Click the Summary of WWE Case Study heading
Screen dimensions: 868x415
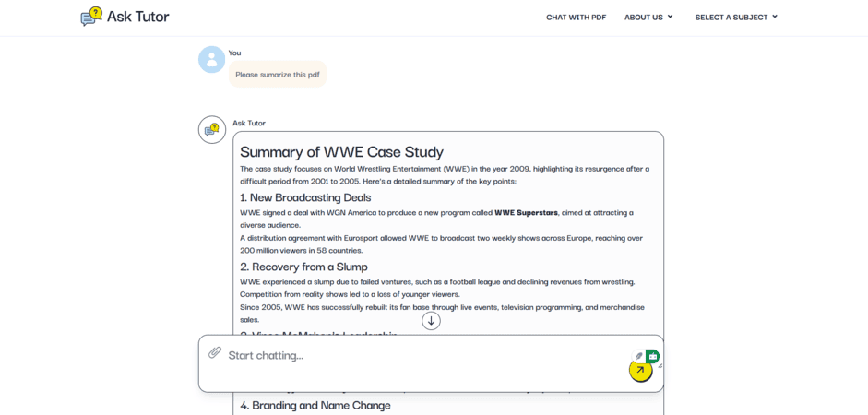(x=341, y=152)
